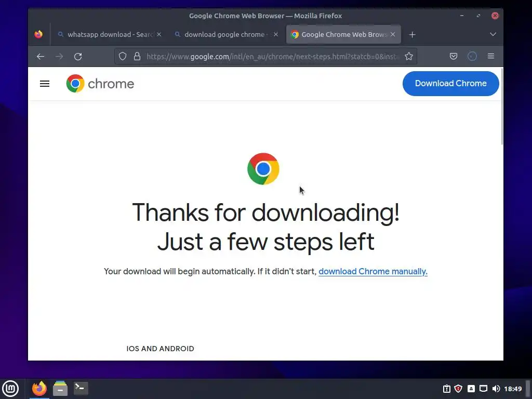Expand the list all tabs chevron
This screenshot has width=532, height=399.
pyautogui.click(x=493, y=34)
